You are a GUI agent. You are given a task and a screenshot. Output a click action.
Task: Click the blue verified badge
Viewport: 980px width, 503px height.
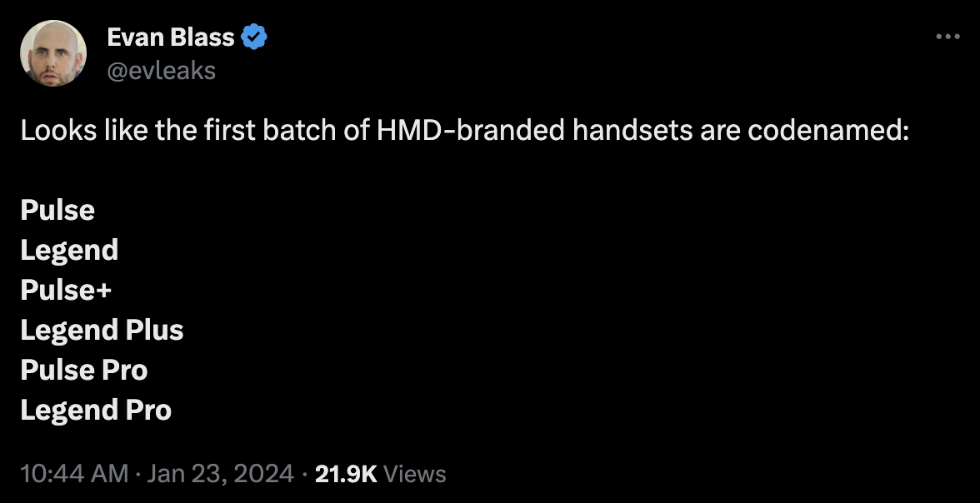coord(253,37)
